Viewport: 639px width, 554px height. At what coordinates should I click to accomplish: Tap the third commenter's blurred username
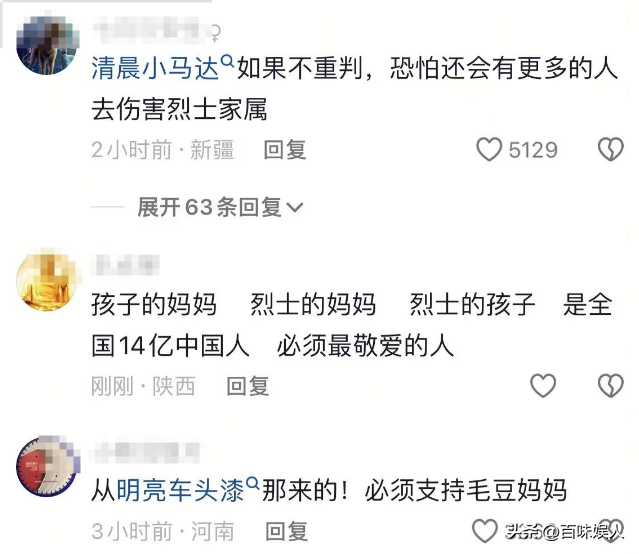(x=147, y=452)
